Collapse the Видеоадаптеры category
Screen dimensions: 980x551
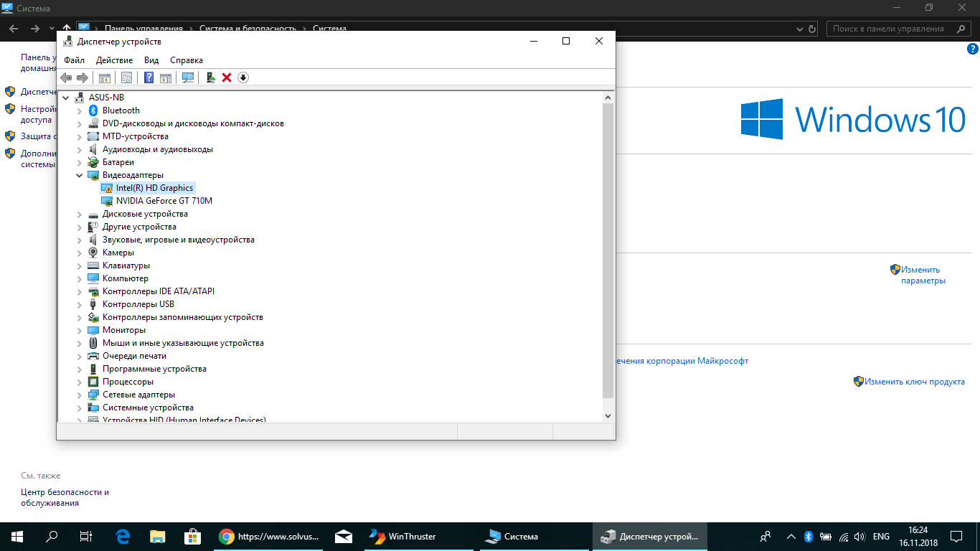pos(80,175)
